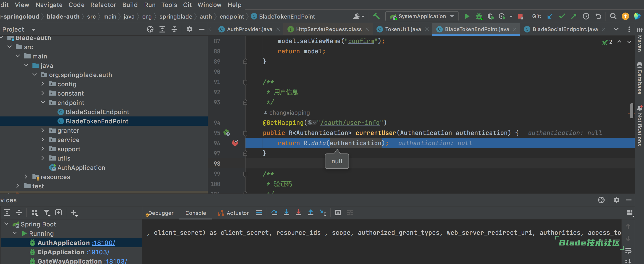Image resolution: width=644 pixels, height=264 pixels.
Task: Open Project view selector dropdown
Action: pos(33,30)
